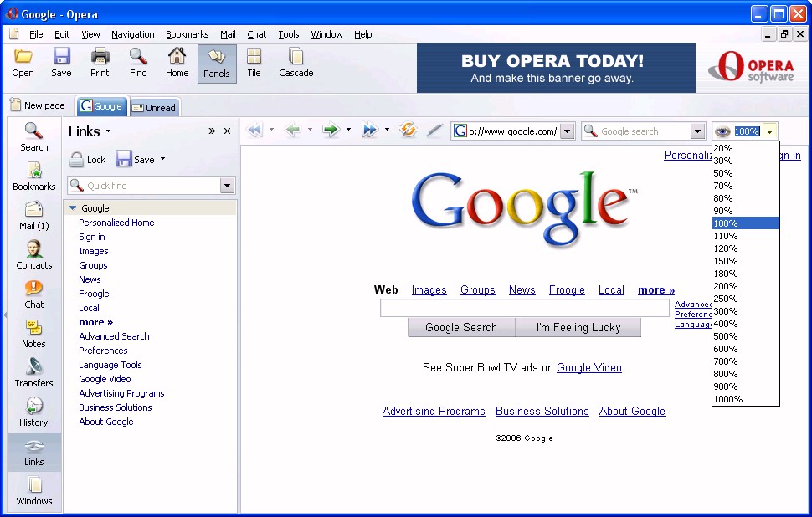Viewport: 812px width, 517px height.
Task: Collapse the Google tree node in Links
Action: tap(73, 208)
